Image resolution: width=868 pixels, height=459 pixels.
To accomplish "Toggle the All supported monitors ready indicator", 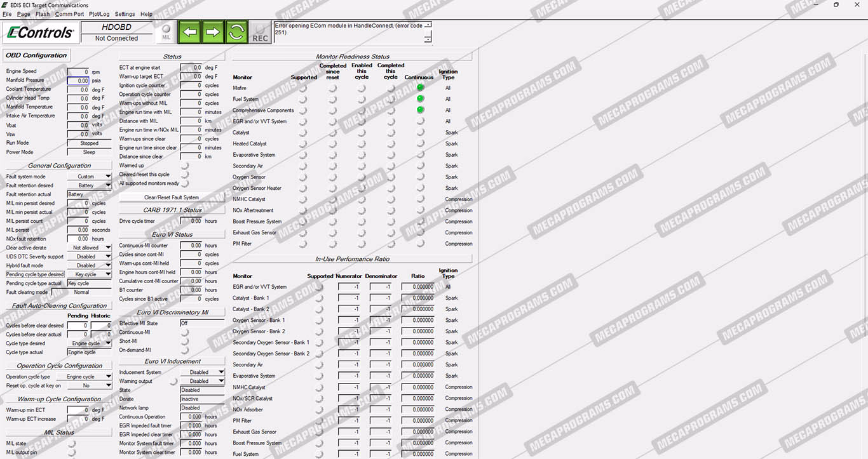I will [185, 183].
